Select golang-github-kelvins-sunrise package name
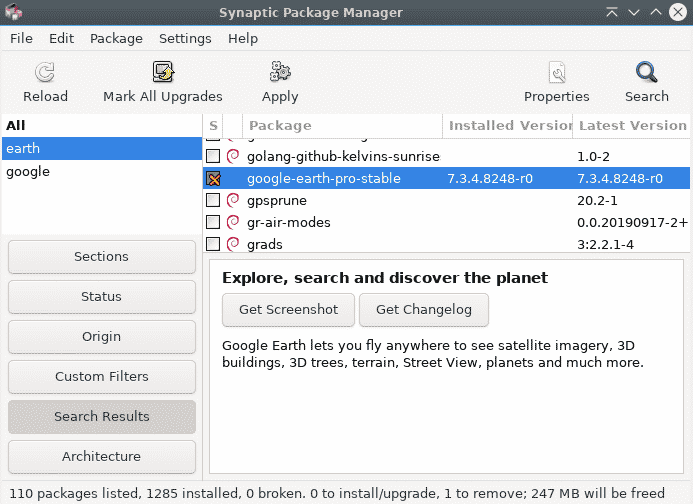This screenshot has height=504, width=693. click(343, 157)
